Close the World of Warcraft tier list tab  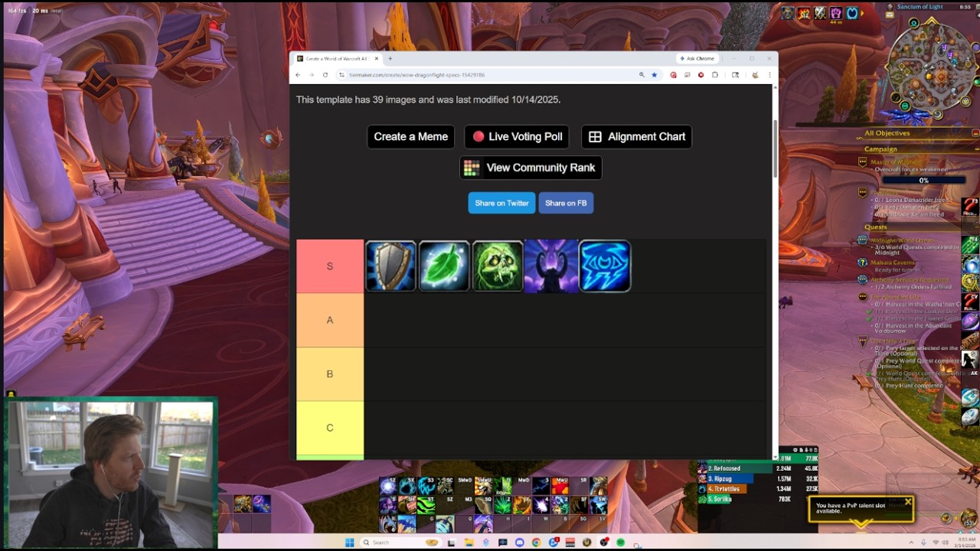coord(377,58)
